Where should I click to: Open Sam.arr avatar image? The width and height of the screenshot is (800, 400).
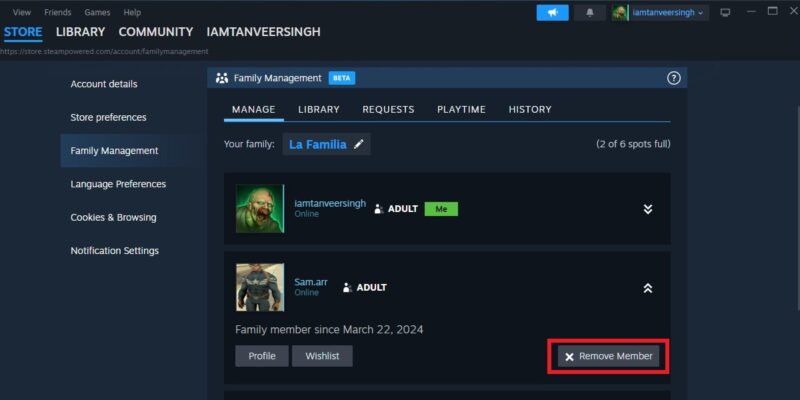(260, 287)
